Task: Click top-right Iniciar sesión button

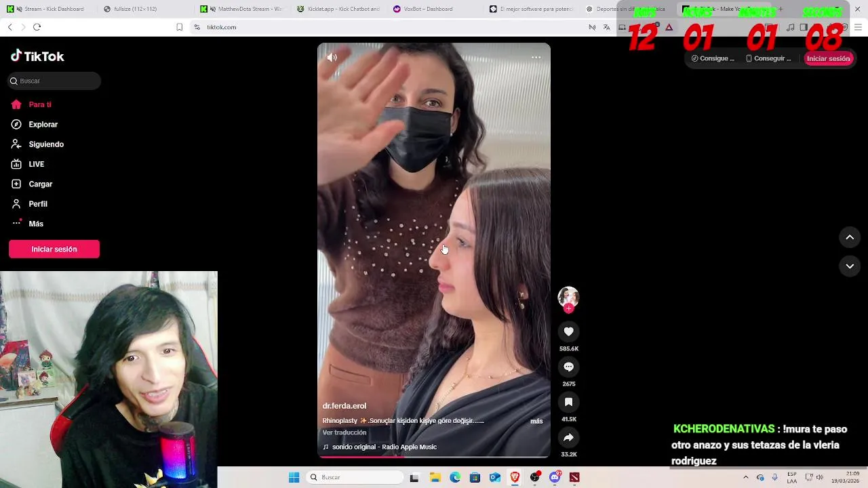Action: coord(828,58)
